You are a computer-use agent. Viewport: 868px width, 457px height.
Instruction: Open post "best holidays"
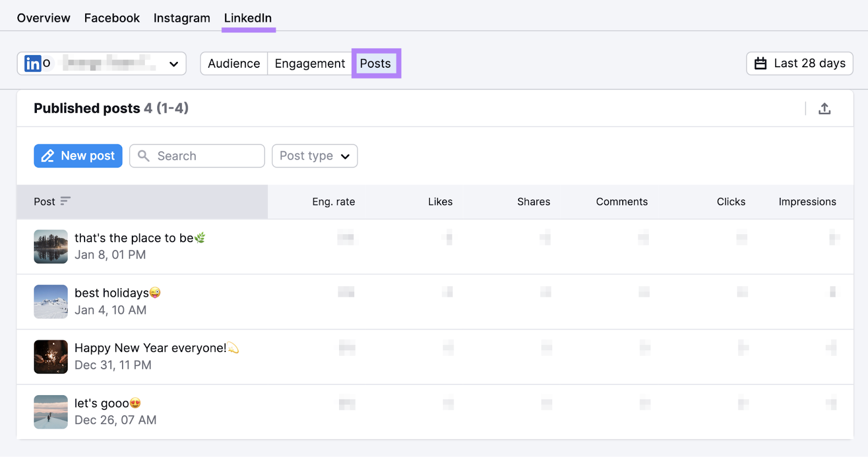(118, 293)
